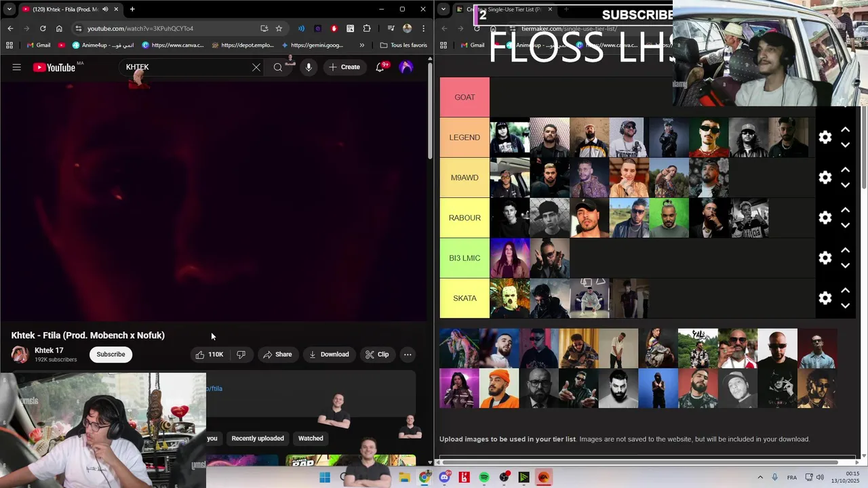Open a new tab in YouTube window
This screenshot has width=868, height=488.
click(x=132, y=9)
